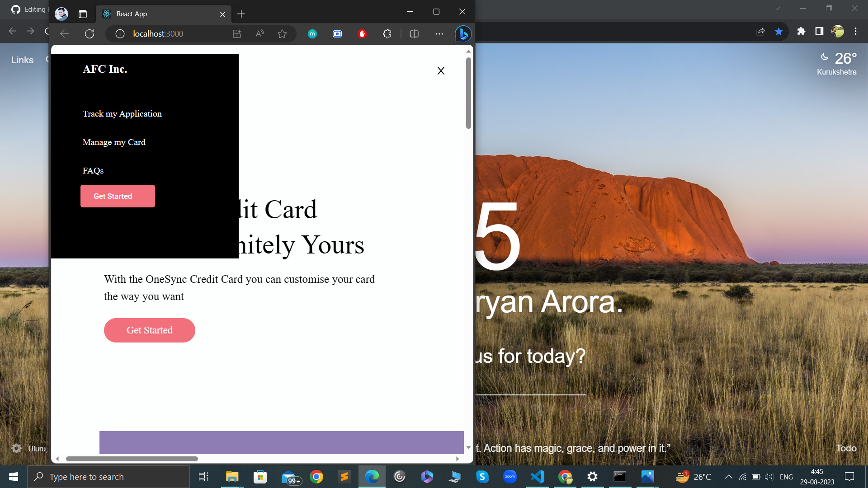Click the AdBlock extension icon

(x=362, y=33)
